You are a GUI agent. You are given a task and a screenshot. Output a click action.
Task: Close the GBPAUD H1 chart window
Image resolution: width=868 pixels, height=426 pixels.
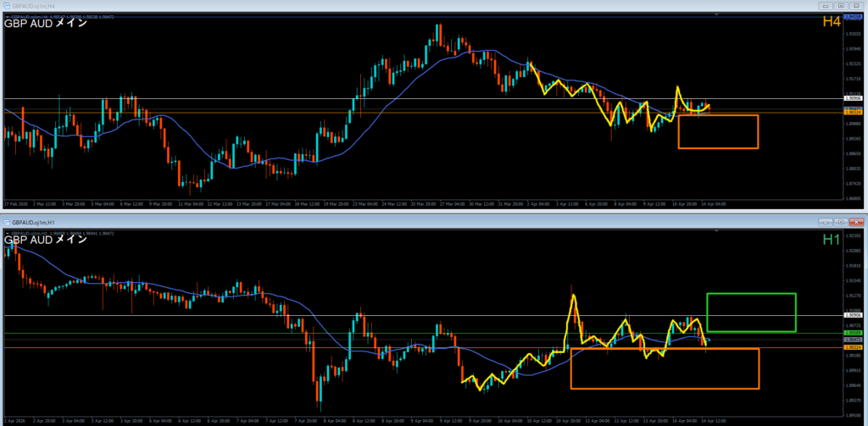click(x=857, y=222)
